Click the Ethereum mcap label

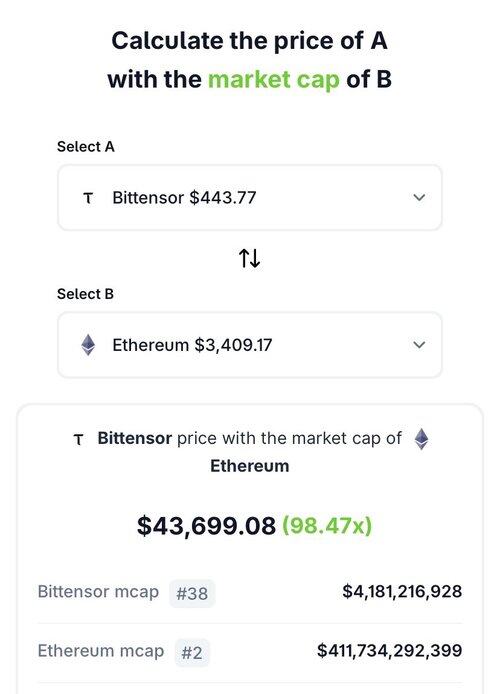tap(101, 651)
